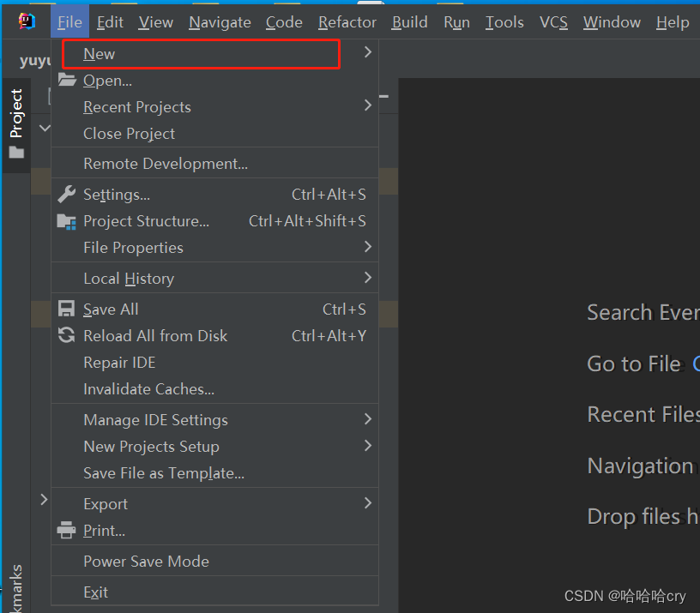The image size is (700, 613).
Task: Expand the collapsed tree node near the bottom
Action: pos(44,500)
